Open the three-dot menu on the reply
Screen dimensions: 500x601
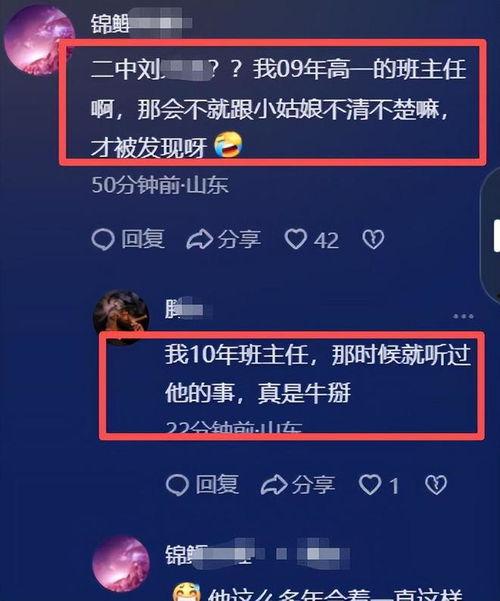click(x=463, y=316)
